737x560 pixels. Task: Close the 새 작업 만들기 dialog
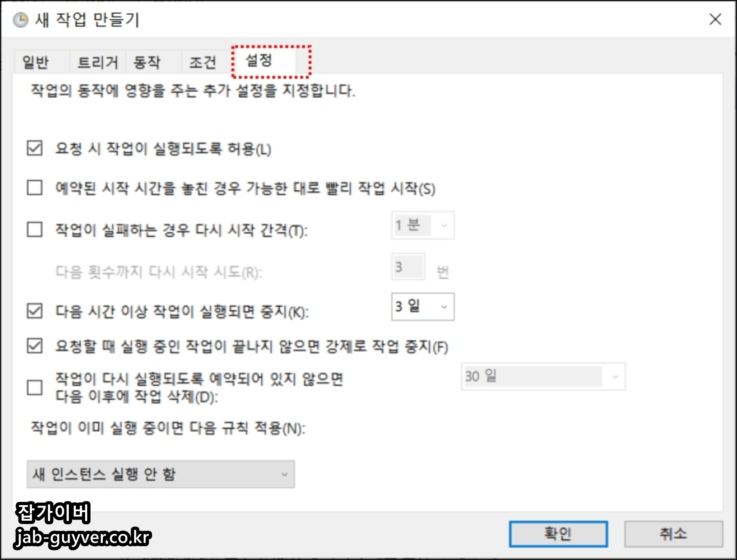(715, 19)
